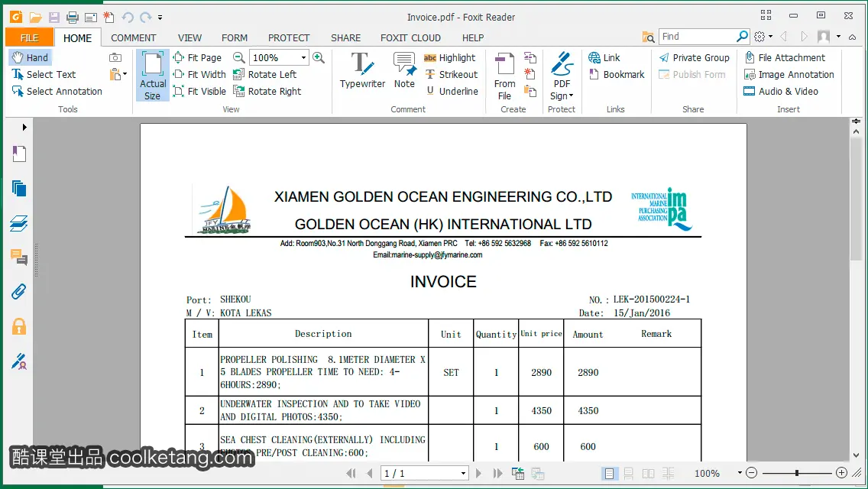Enable facing pages display mode
868x489 pixels.
(648, 474)
